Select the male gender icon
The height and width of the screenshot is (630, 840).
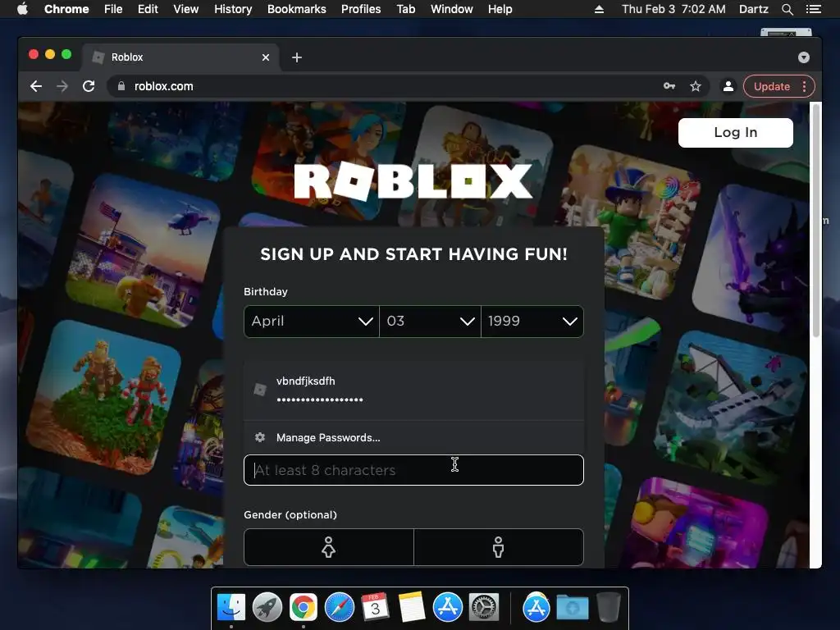click(x=498, y=547)
